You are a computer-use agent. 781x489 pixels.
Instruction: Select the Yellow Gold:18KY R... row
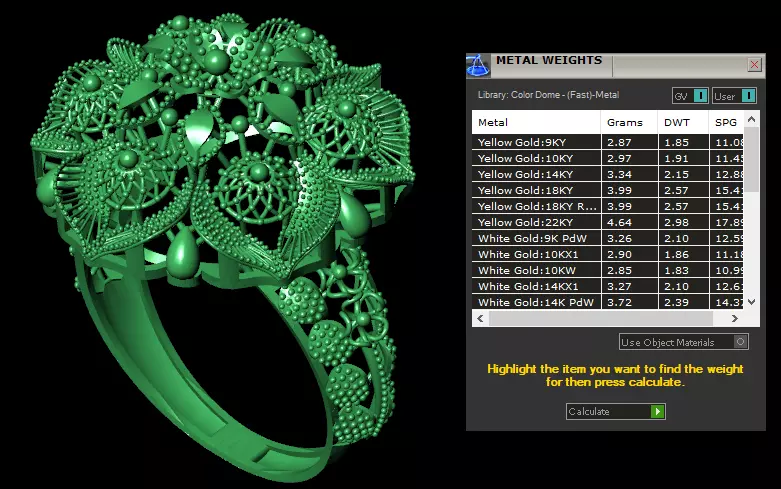pyautogui.click(x=608, y=206)
